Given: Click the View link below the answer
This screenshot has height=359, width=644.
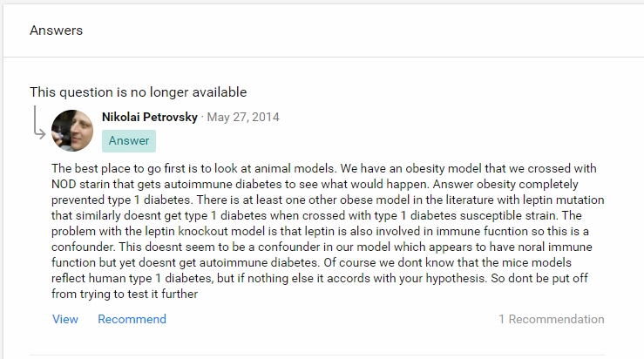Looking at the screenshot, I should coord(65,319).
